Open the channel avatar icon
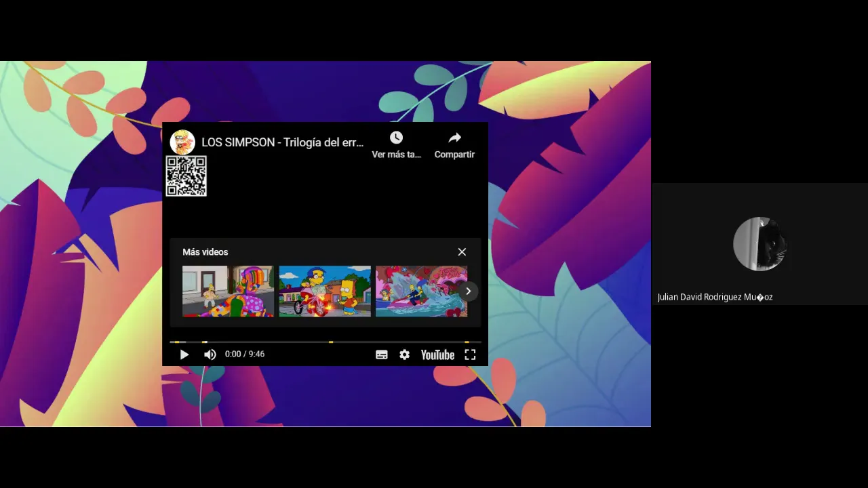The width and height of the screenshot is (868, 488). tap(182, 142)
